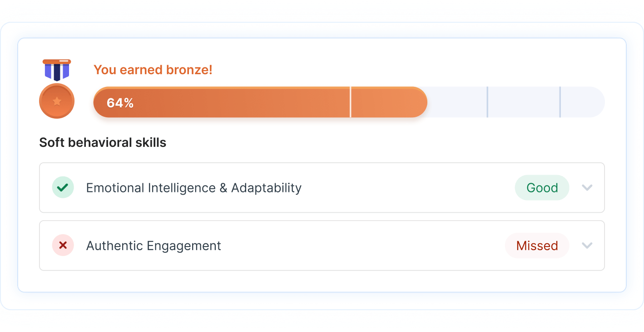Screen dimensions: 644x332
Task: Select the Emotional Intelligence & Adaptability label
Action: [194, 188]
